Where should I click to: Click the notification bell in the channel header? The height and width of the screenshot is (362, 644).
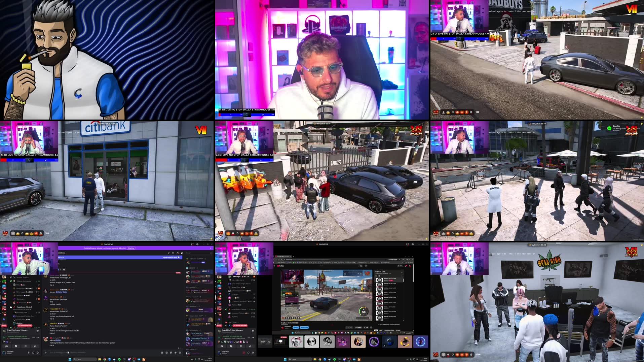(182, 253)
